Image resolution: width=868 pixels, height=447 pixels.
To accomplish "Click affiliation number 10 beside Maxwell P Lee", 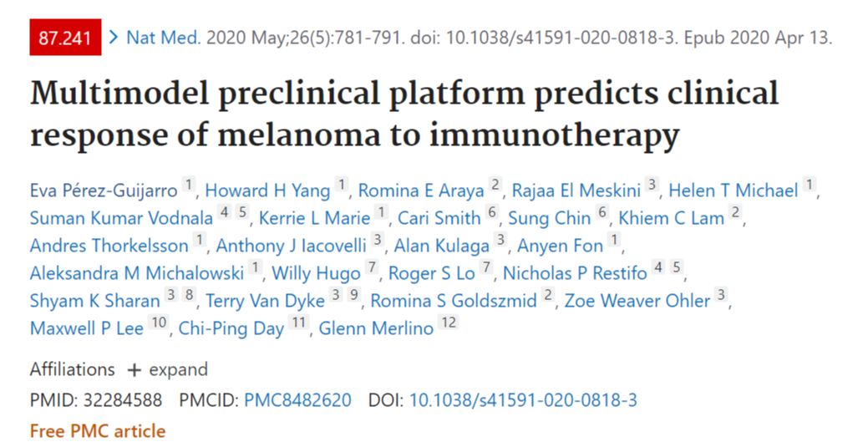I will tap(159, 322).
